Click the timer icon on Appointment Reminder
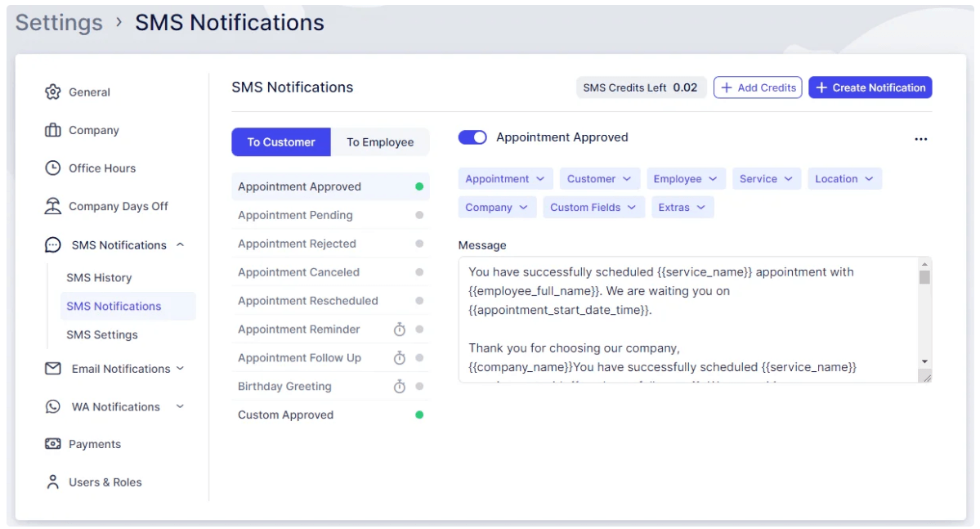The width and height of the screenshot is (980, 529). [400, 329]
